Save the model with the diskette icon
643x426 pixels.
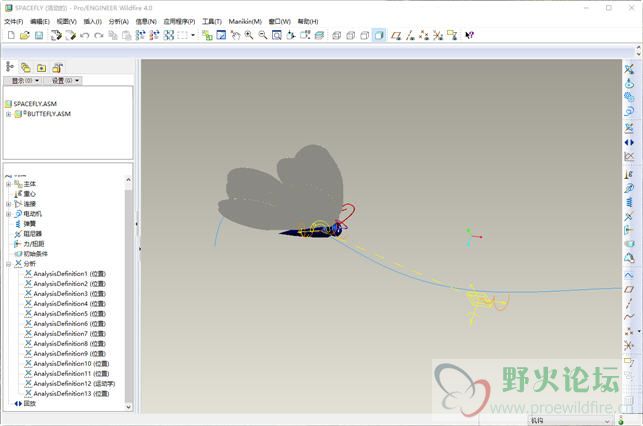click(39, 35)
